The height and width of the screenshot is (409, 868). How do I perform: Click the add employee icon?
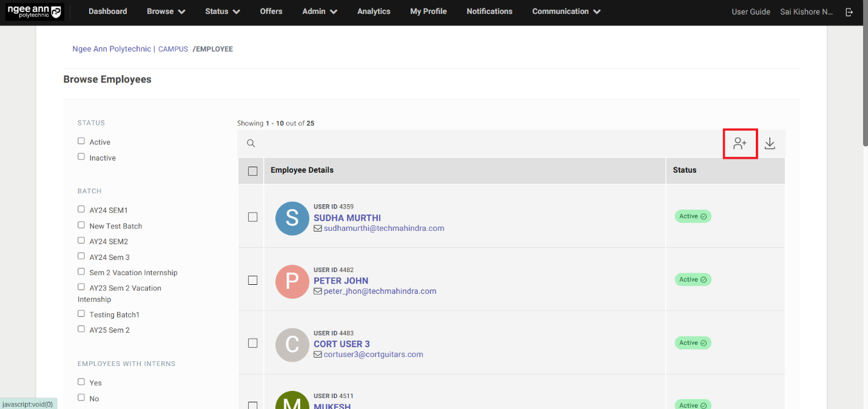click(x=739, y=144)
